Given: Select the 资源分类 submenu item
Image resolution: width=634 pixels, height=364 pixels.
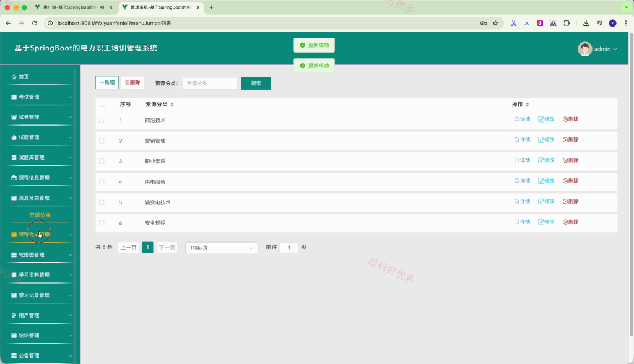Looking at the screenshot, I should point(40,215).
